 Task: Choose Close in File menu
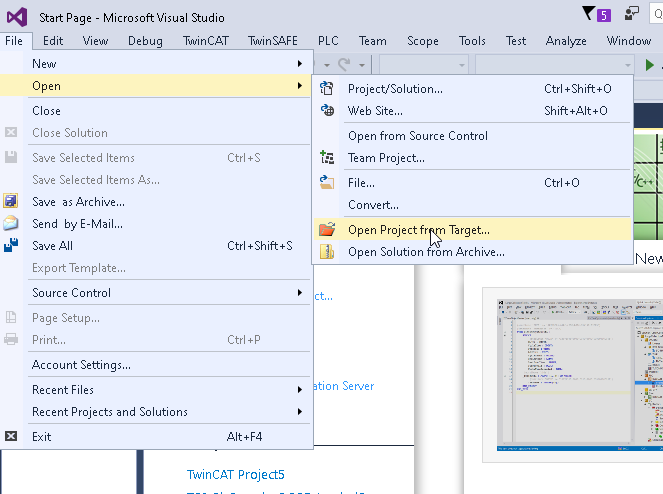click(x=155, y=110)
